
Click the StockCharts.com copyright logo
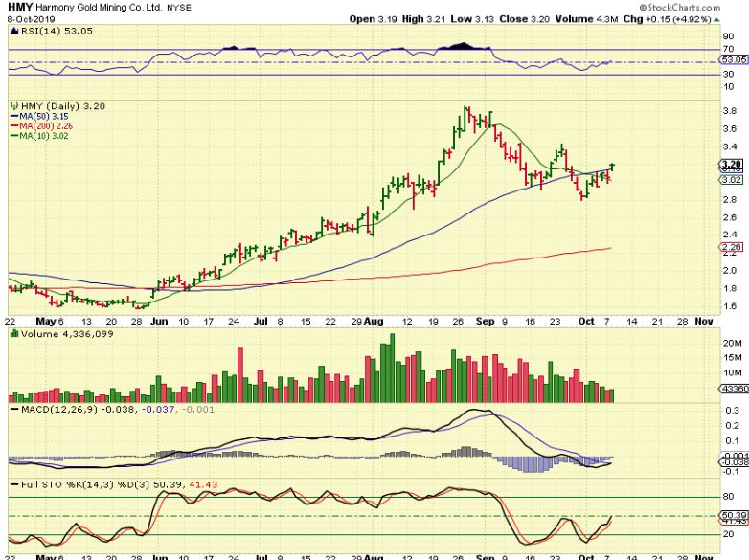click(x=679, y=7)
